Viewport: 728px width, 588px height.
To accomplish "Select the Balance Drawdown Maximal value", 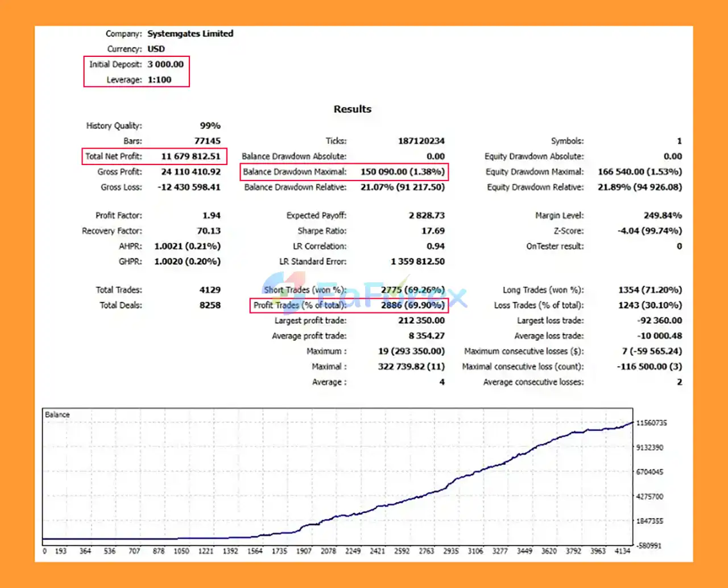I will tap(402, 172).
